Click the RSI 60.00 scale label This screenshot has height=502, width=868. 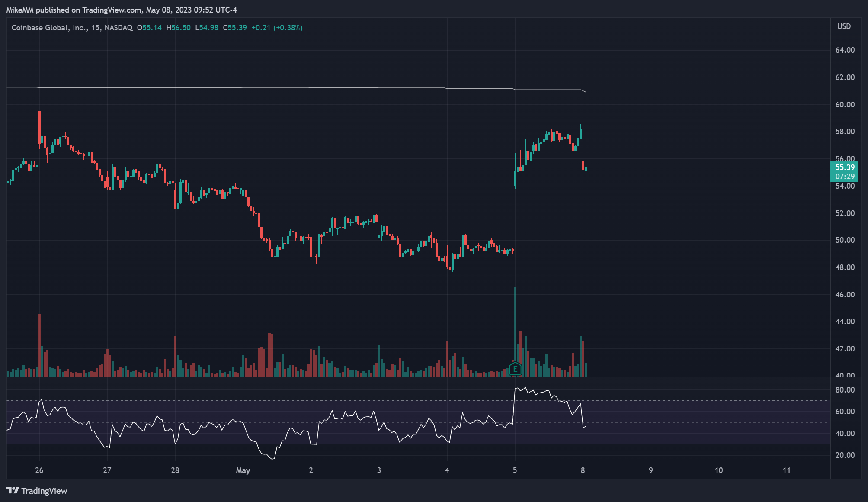(845, 412)
